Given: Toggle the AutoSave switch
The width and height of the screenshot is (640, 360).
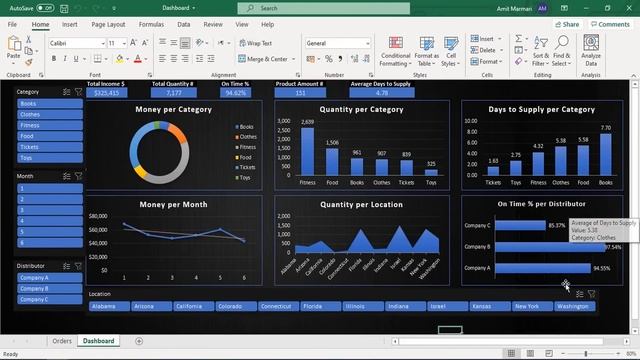Looking at the screenshot, I should click(x=45, y=8).
